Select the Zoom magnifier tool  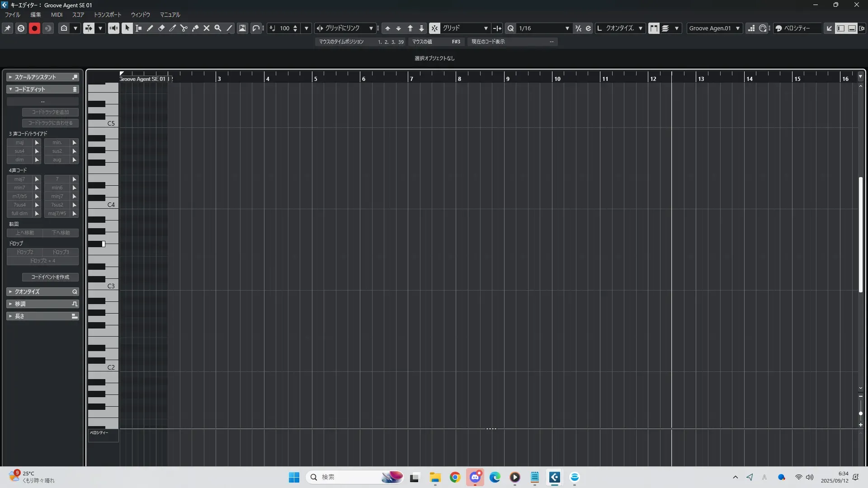point(218,28)
